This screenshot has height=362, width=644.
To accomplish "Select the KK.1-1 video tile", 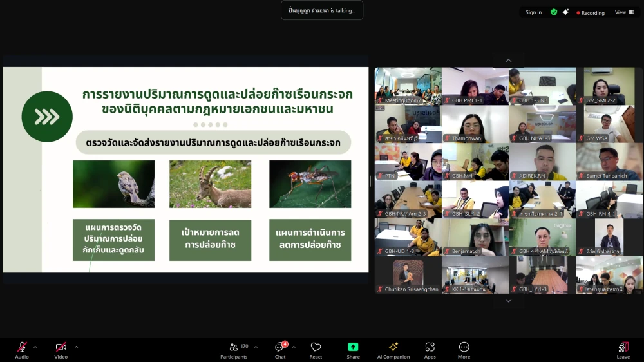I will tap(475, 275).
